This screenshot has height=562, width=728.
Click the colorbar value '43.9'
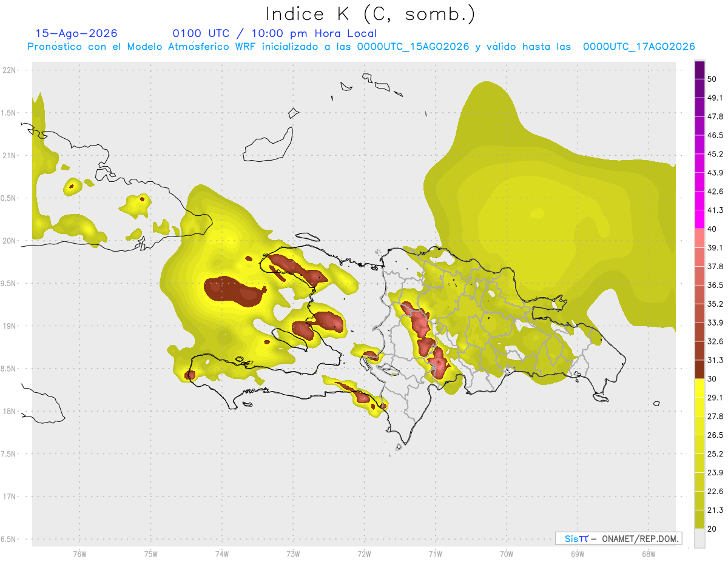715,173
